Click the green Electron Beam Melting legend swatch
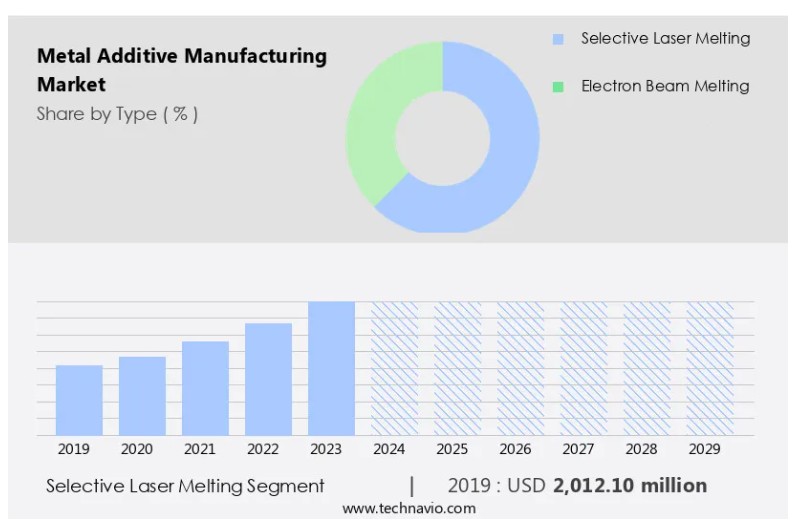The width and height of the screenshot is (796, 529). coord(558,87)
